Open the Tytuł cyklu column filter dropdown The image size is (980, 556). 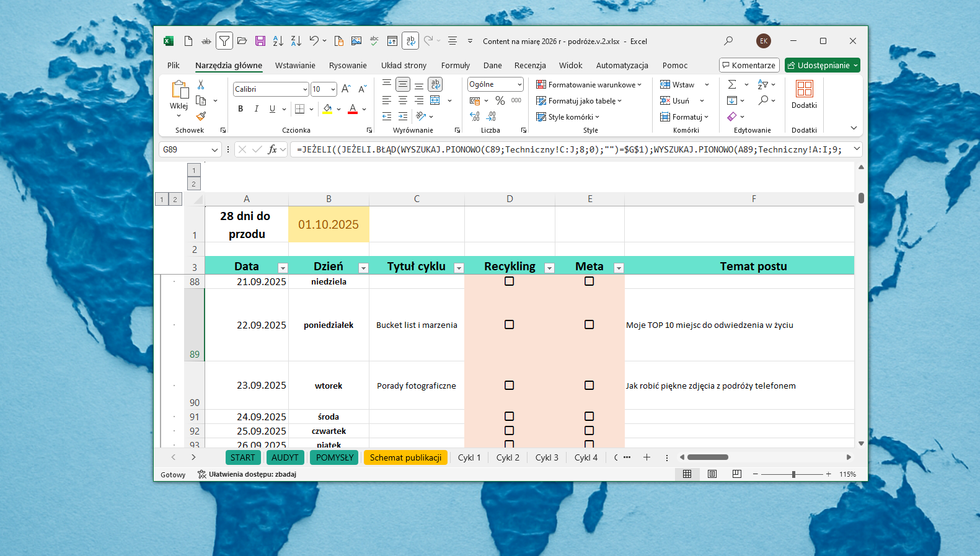(x=459, y=268)
